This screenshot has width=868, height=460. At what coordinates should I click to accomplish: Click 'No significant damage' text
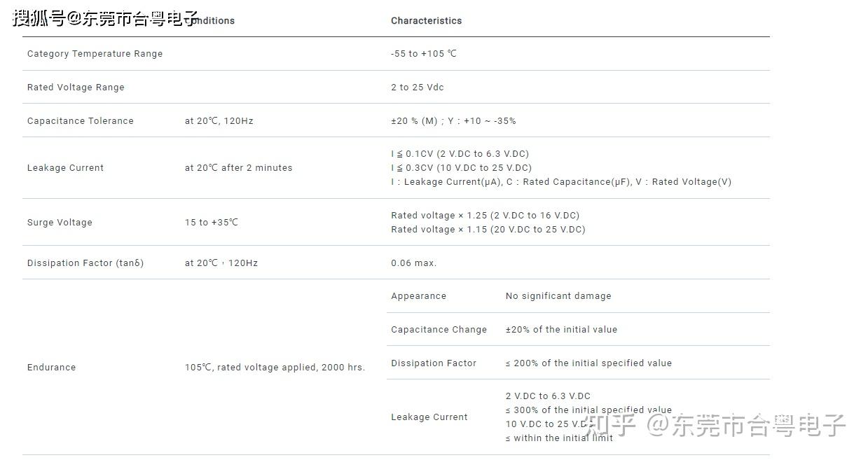tap(558, 296)
